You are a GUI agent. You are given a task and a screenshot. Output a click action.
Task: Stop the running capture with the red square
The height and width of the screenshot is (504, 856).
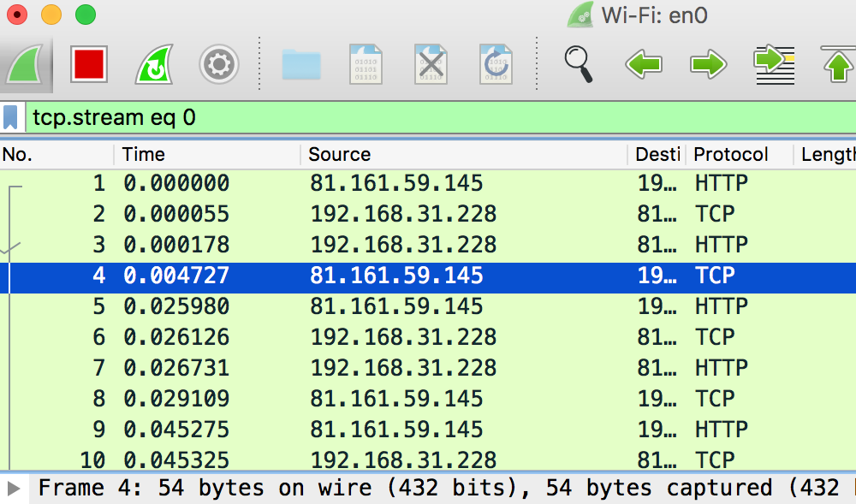click(88, 65)
